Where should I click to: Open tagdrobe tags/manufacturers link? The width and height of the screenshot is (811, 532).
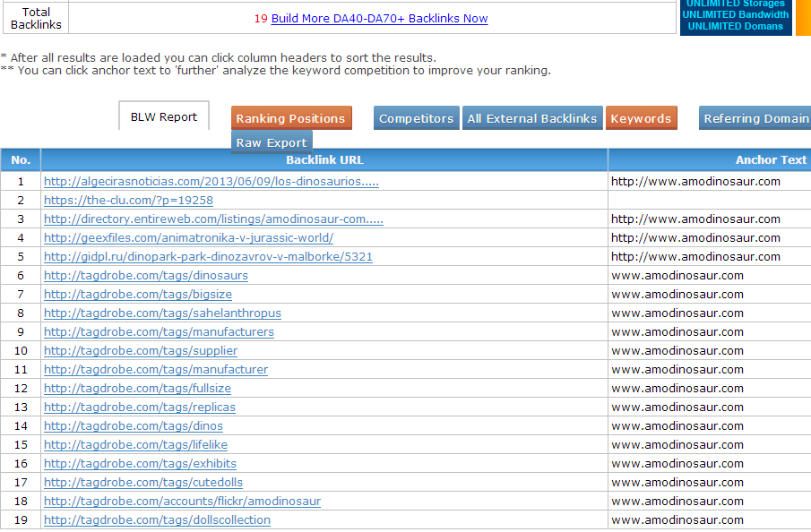click(159, 332)
